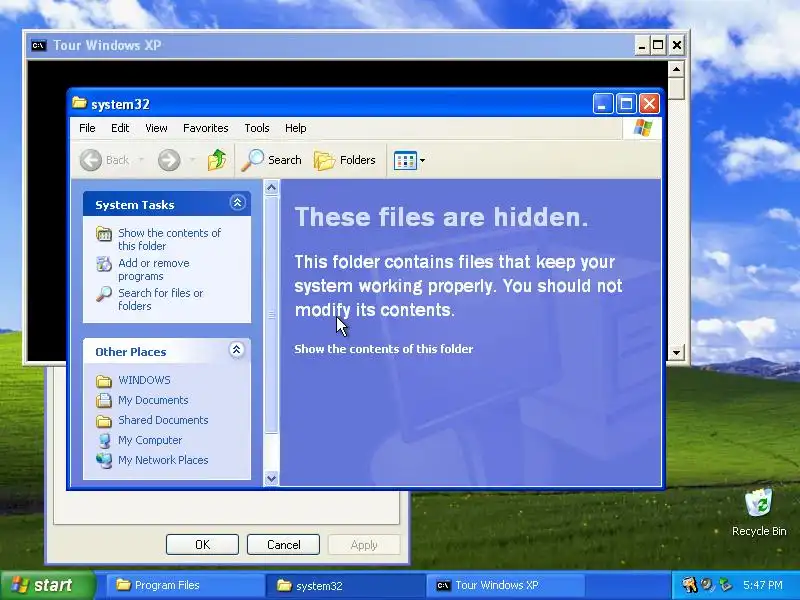Viewport: 800px width, 600px height.
Task: Open My Computer from Other Places
Action: click(150, 440)
